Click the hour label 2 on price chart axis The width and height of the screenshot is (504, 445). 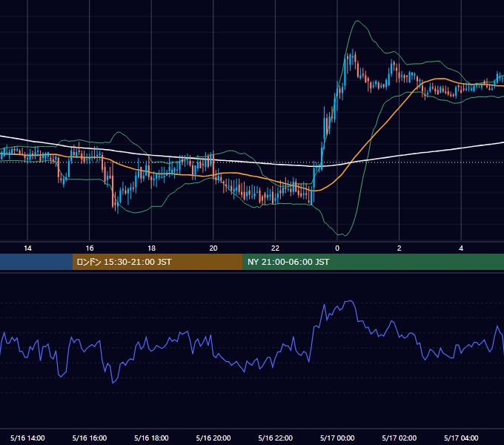399,248
